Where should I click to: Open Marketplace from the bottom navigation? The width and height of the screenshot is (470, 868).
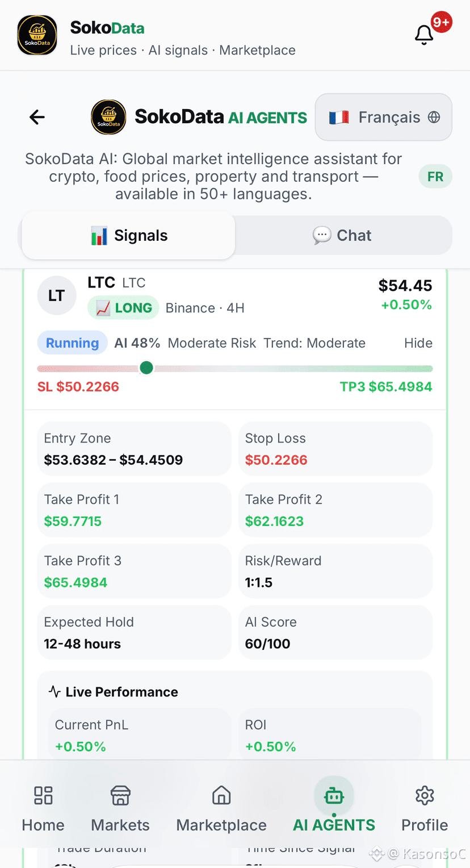click(221, 808)
